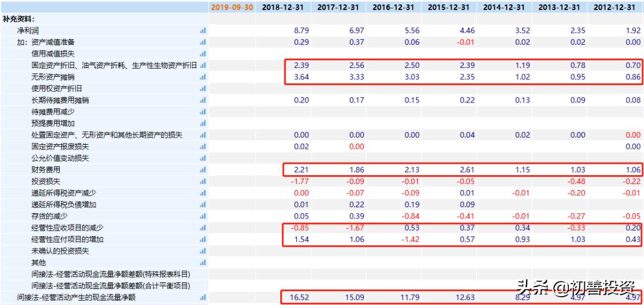
Task: Open chart icon for 其他 row
Action: (x=203, y=262)
